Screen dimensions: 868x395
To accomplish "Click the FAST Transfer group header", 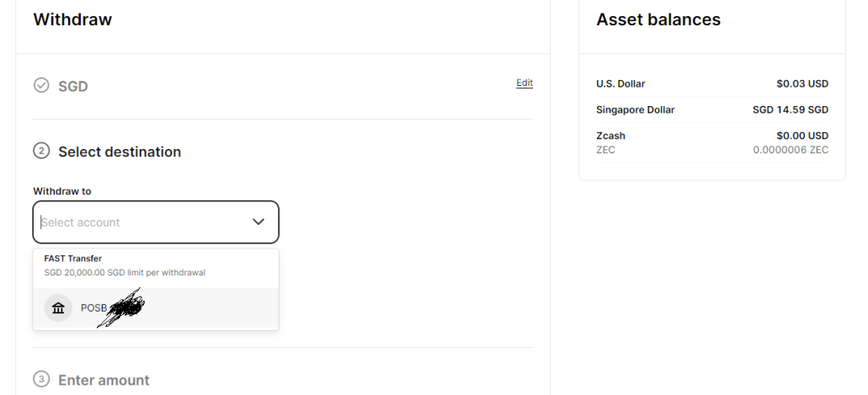I will pos(73,259).
